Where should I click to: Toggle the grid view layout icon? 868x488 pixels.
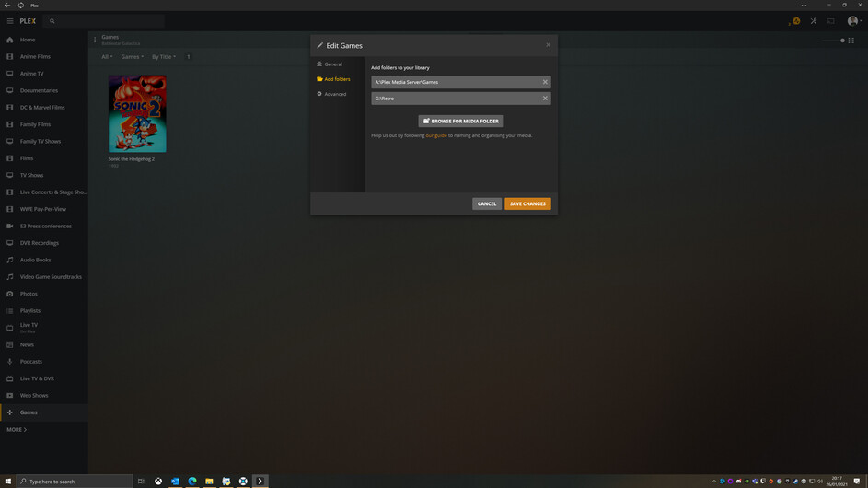coord(851,41)
